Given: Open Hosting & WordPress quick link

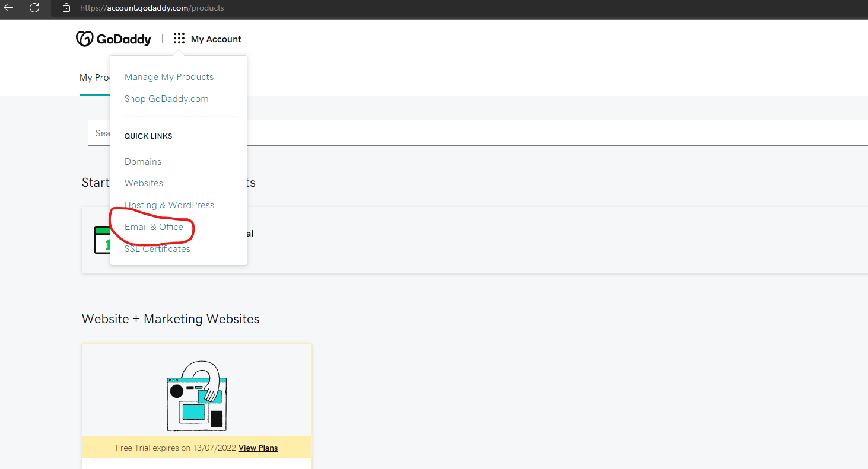Looking at the screenshot, I should [x=169, y=205].
